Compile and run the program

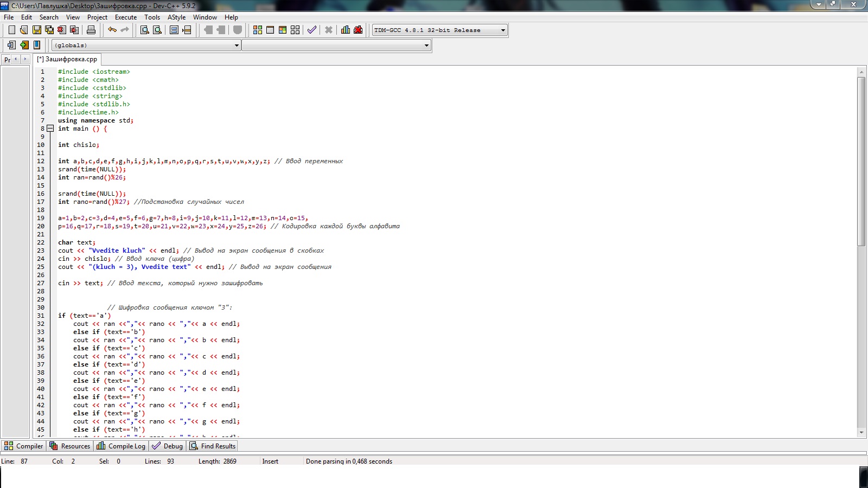click(x=283, y=30)
